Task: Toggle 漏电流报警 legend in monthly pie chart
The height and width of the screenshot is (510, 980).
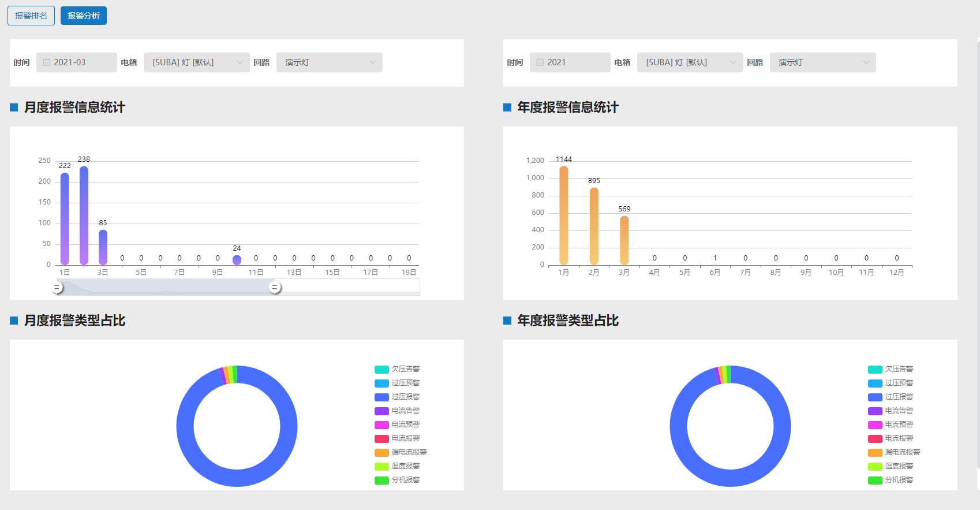Action: [401, 452]
